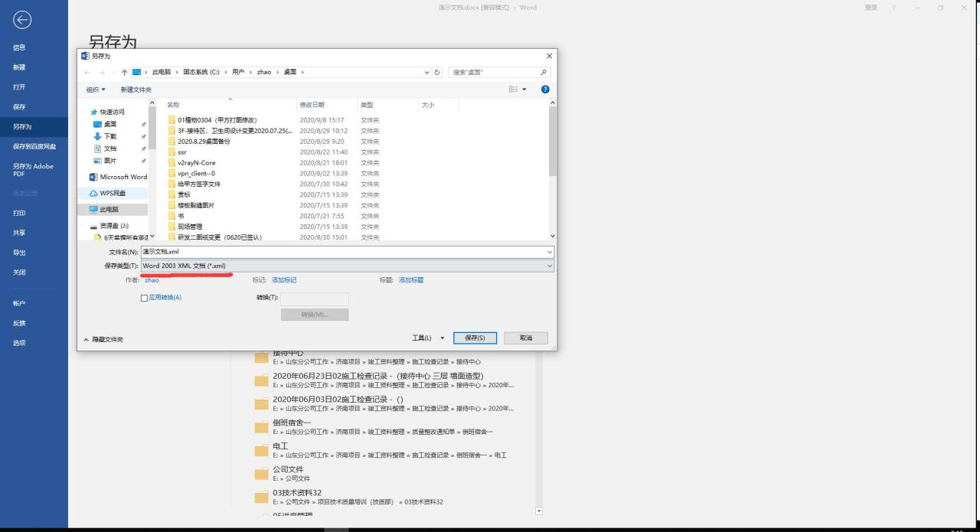This screenshot has height=532, width=980.
Task: Select 图片 in Quick Access pane
Action: pyautogui.click(x=110, y=161)
